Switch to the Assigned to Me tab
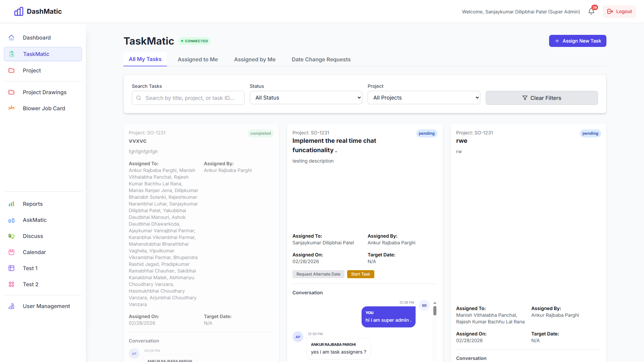 tap(198, 59)
